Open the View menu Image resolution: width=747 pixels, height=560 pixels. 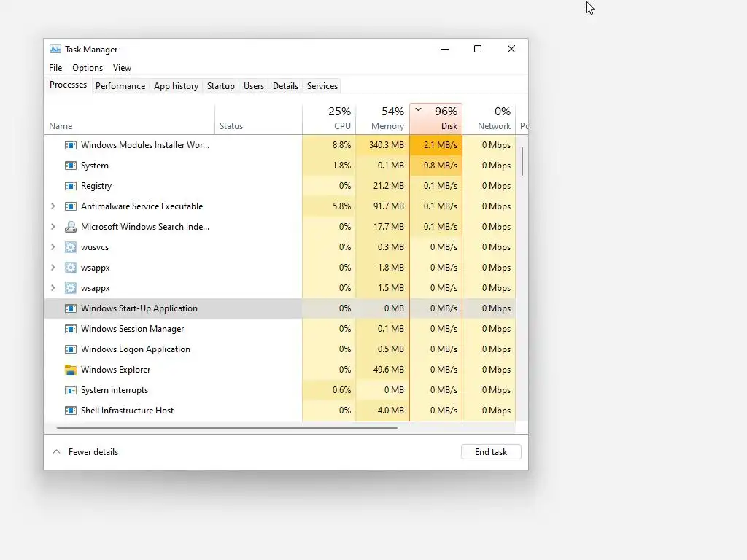(x=122, y=68)
